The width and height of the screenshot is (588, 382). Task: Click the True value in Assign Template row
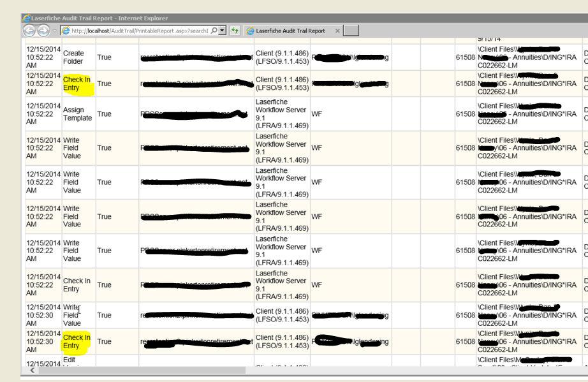(104, 114)
